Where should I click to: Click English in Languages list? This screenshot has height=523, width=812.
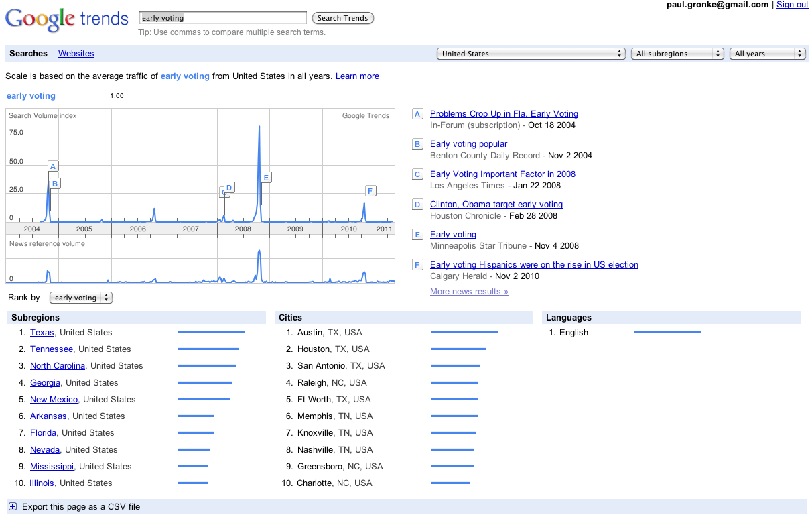click(573, 333)
